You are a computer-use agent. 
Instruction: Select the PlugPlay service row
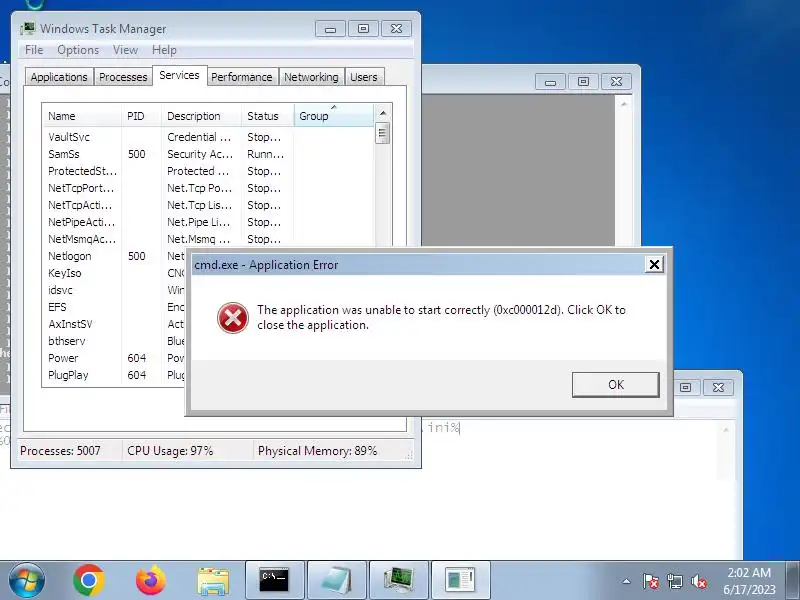(x=114, y=375)
